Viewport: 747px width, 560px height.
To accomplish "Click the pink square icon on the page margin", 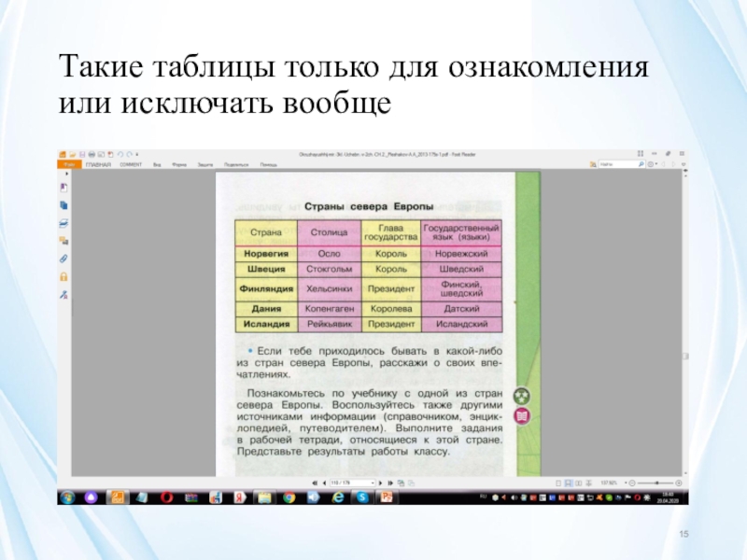I will pyautogui.click(x=523, y=417).
